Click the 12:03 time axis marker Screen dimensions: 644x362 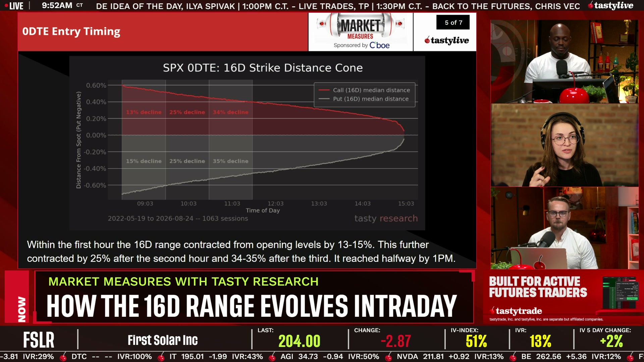[275, 203]
